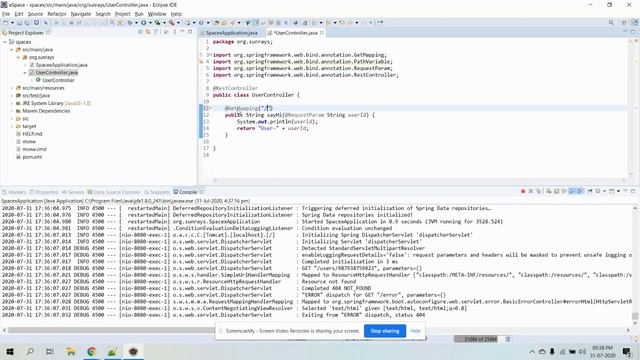
Task: Open the Refactor menu
Action: click(x=57, y=14)
